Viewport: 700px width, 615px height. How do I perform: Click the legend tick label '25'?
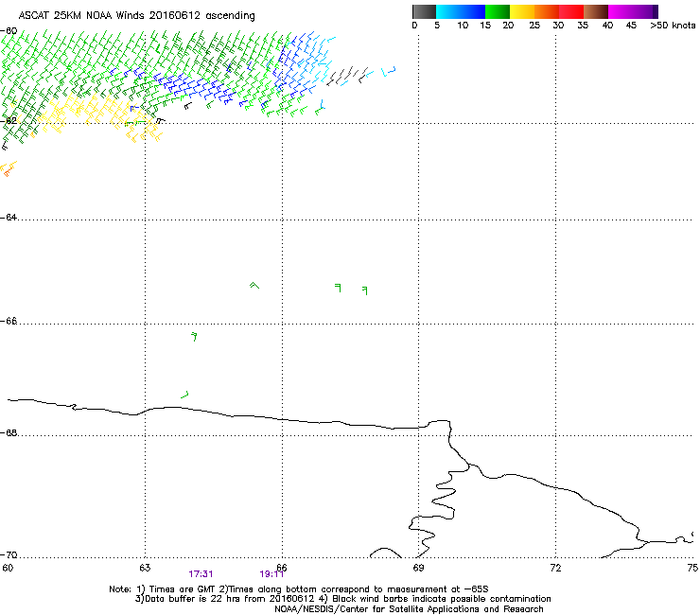point(534,26)
